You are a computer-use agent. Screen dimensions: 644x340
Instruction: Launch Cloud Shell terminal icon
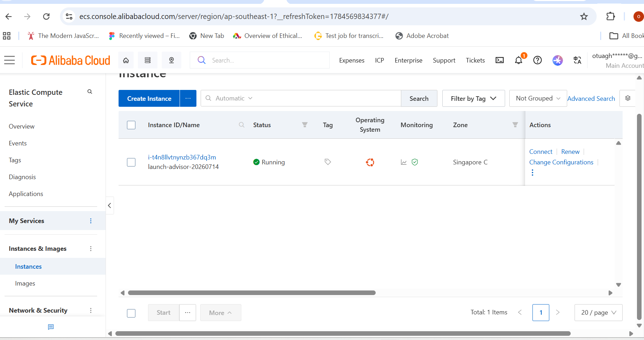click(499, 60)
